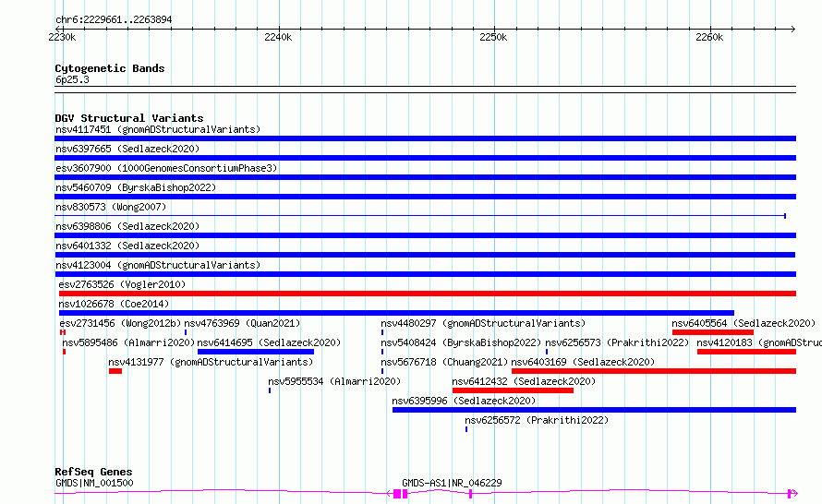This screenshot has width=822, height=504.
Task: Click the chr6:2229661..2263894 region label
Action: pyautogui.click(x=114, y=19)
